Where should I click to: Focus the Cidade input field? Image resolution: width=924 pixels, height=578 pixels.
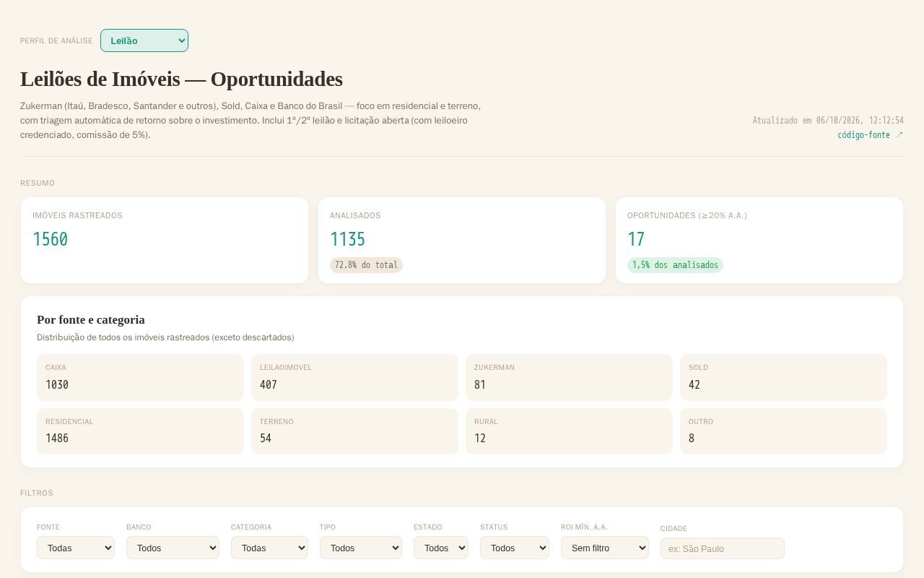click(x=723, y=548)
